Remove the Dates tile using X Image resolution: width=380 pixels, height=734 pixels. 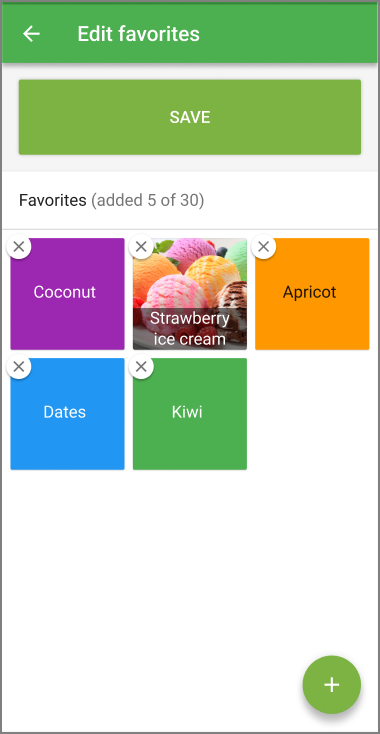coord(19,367)
